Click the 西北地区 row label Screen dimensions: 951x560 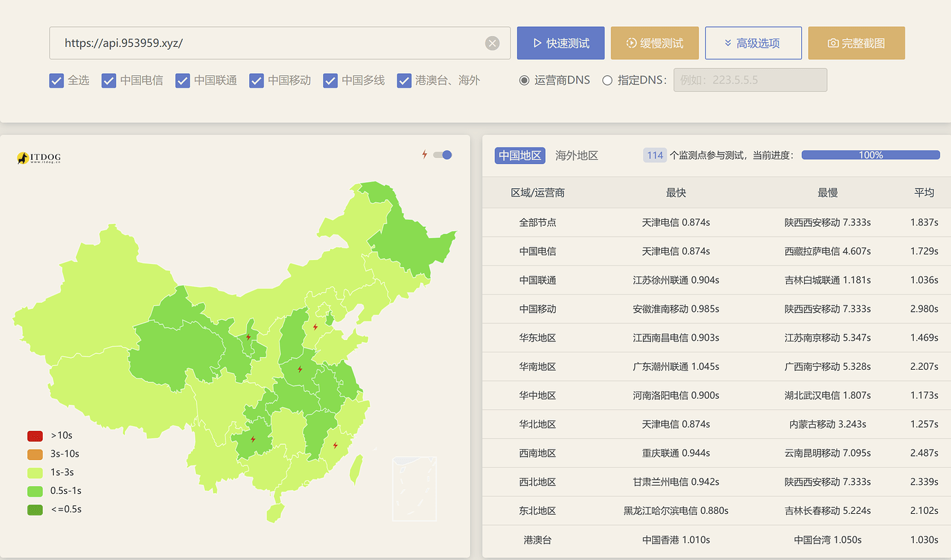pyautogui.click(x=538, y=482)
